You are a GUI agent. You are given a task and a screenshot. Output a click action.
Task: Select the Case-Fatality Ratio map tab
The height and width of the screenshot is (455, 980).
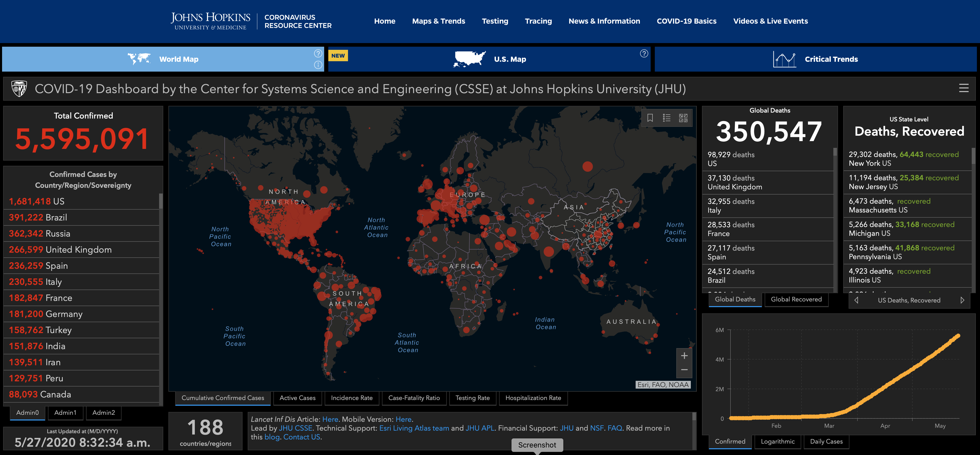[x=414, y=398]
